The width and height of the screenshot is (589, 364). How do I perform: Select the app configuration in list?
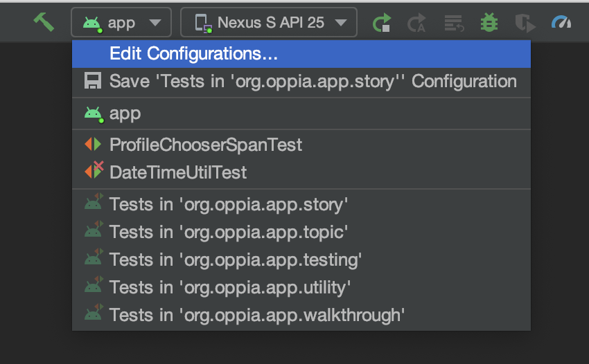coord(301,113)
